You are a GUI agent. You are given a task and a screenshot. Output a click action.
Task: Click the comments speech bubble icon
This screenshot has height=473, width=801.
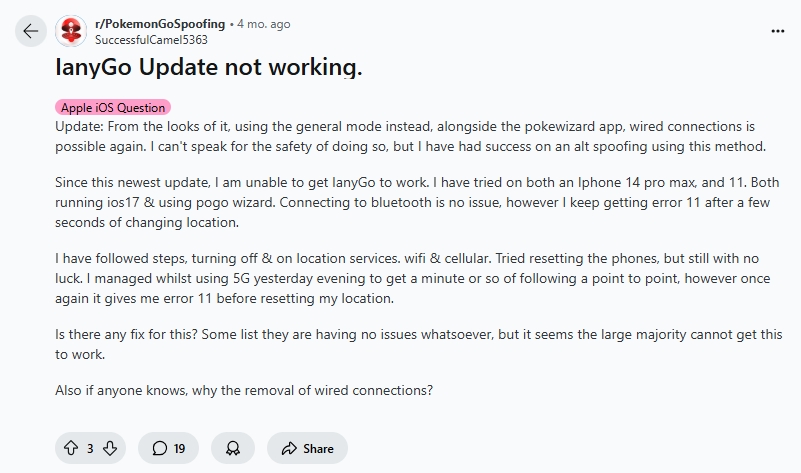(159, 448)
